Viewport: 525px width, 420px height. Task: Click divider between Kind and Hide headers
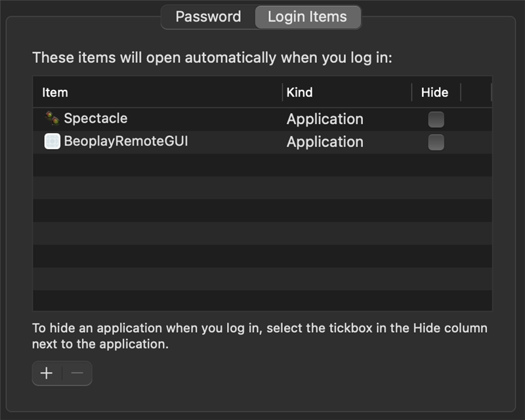[412, 93]
